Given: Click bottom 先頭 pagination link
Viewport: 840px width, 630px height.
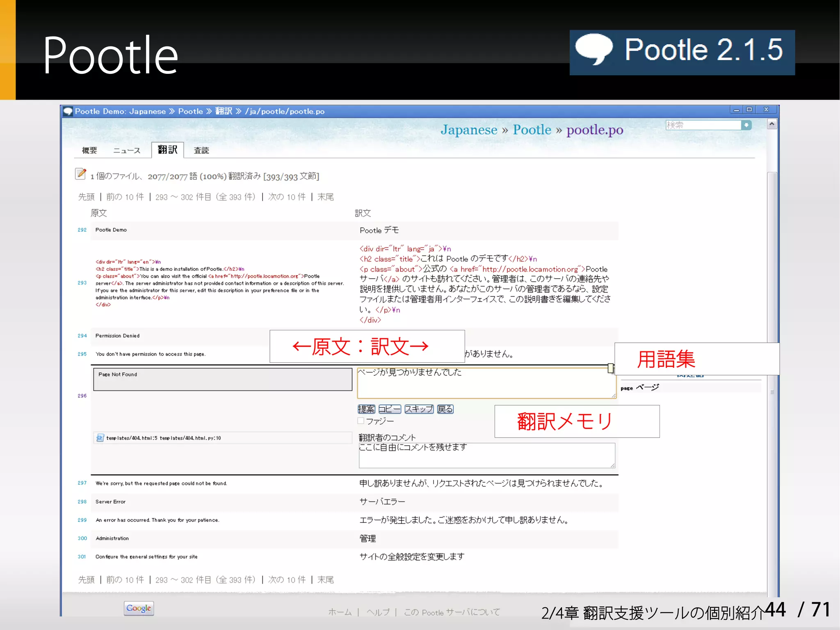Looking at the screenshot, I should 86,580.
